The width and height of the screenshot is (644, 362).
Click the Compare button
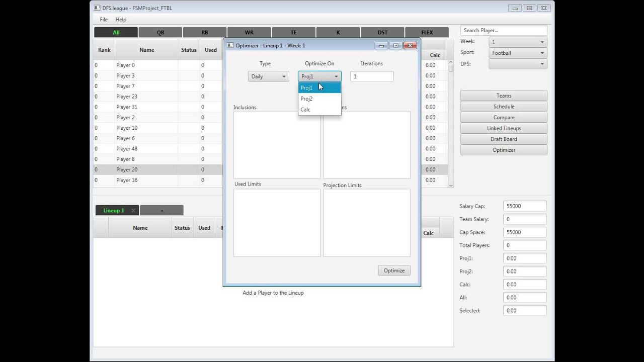coord(504,118)
